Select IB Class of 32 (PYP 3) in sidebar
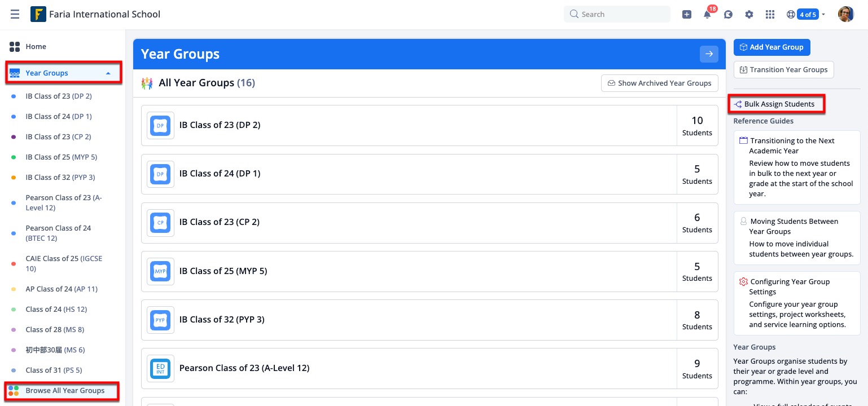The image size is (868, 406). click(x=60, y=177)
